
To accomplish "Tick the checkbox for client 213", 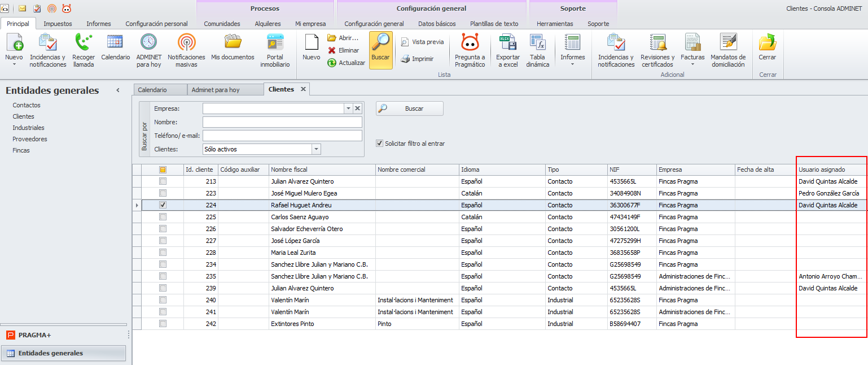I will point(163,181).
